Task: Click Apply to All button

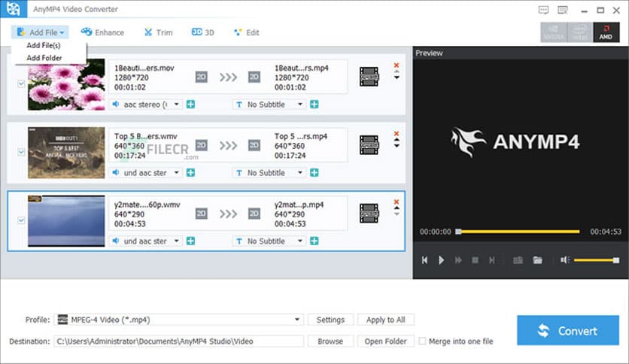Action: [x=385, y=320]
